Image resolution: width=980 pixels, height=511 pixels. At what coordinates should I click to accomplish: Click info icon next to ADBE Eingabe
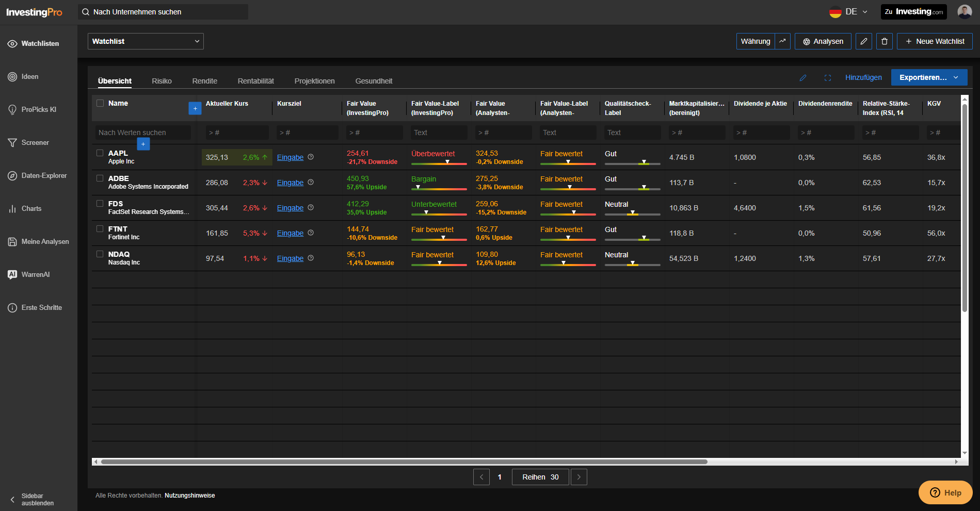tap(311, 182)
